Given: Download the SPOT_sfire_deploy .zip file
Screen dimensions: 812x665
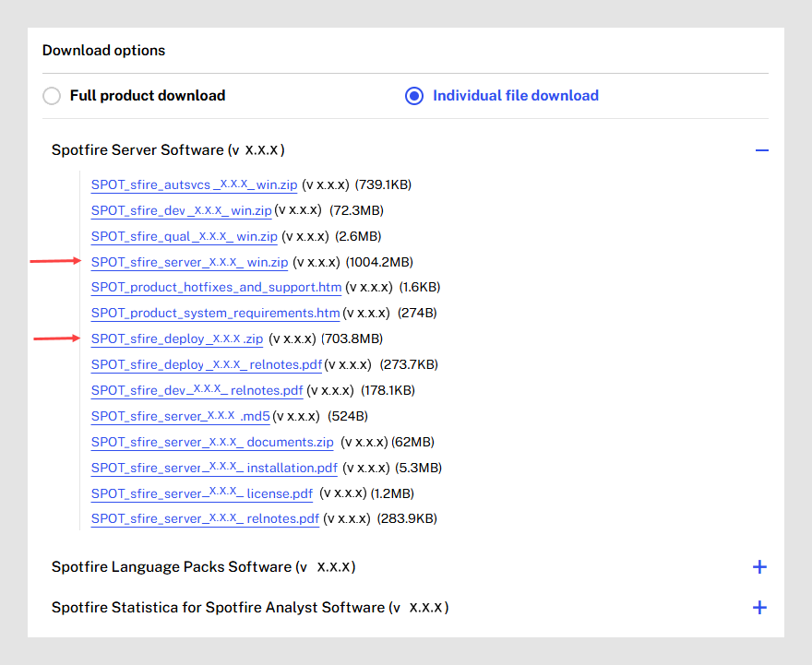Looking at the screenshot, I should point(177,339).
